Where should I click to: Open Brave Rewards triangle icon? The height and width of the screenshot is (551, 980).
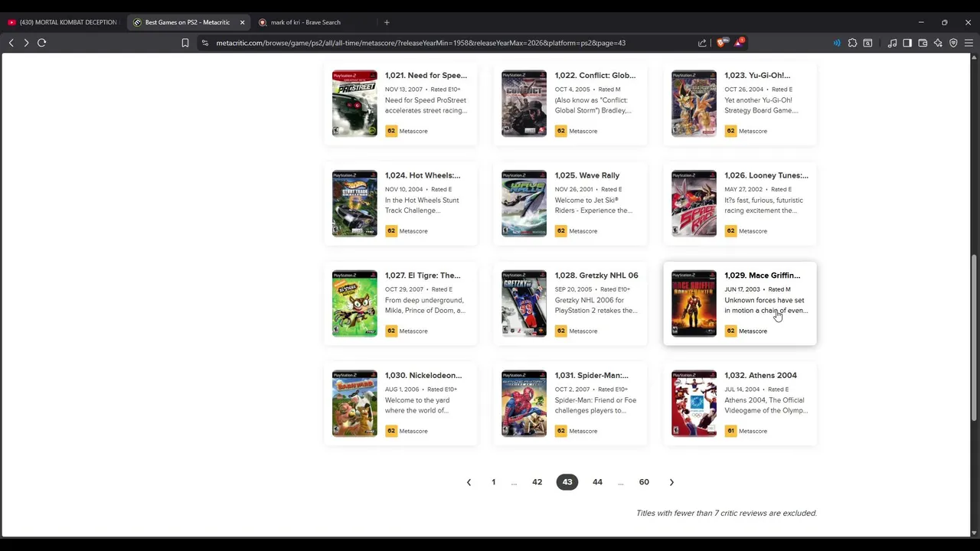(x=738, y=43)
